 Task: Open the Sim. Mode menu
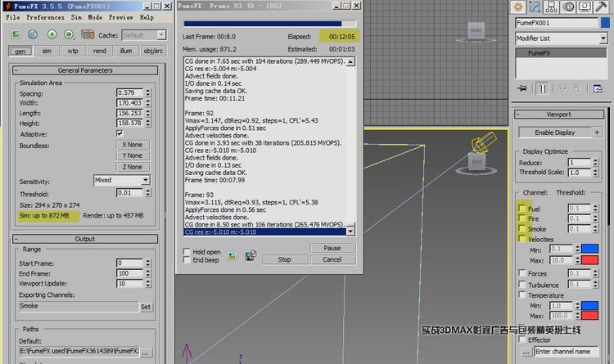87,17
